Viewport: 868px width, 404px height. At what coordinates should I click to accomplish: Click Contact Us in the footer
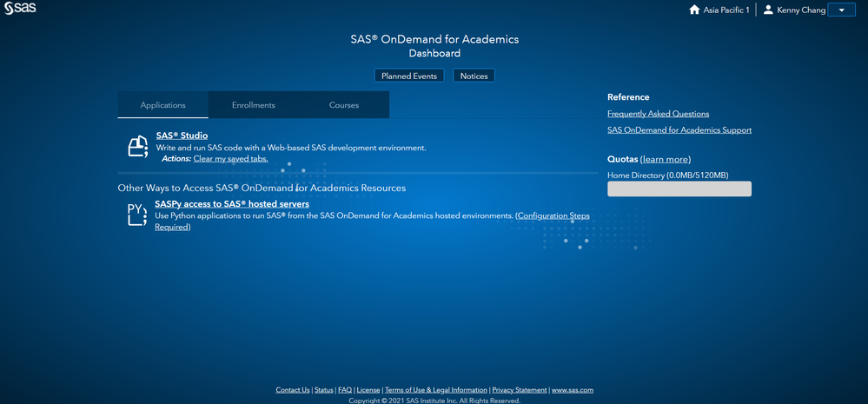click(x=293, y=390)
